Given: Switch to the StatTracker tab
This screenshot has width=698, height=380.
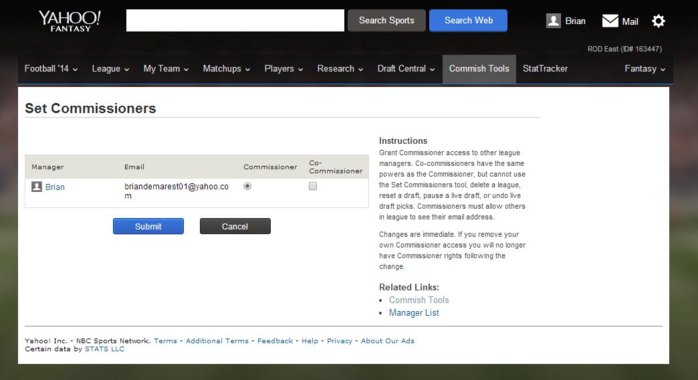Looking at the screenshot, I should pyautogui.click(x=545, y=69).
